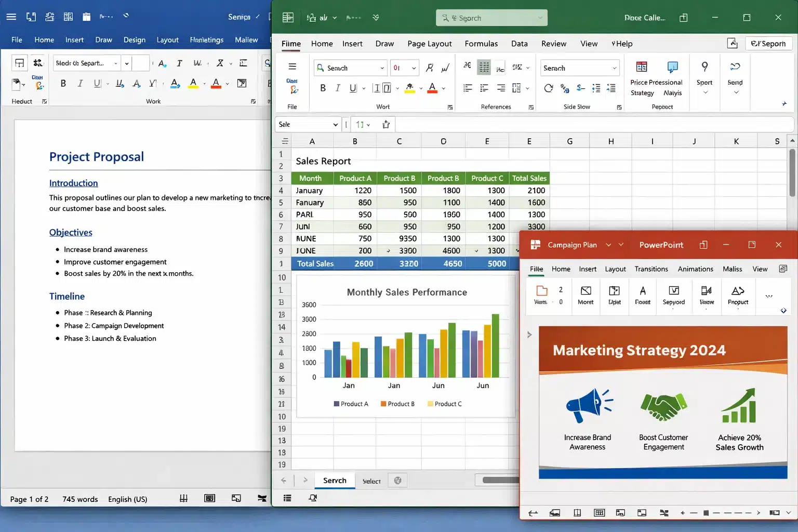Apply Bold formatting in Excel's font group
798x532 pixels.
pos(323,88)
